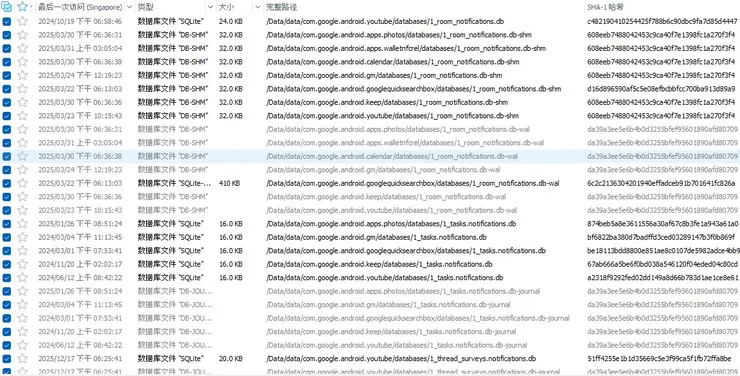The height and width of the screenshot is (376, 740).
Task: Star the walletnfcrel 1_room_notifications.db-shm row
Action: 22,48
